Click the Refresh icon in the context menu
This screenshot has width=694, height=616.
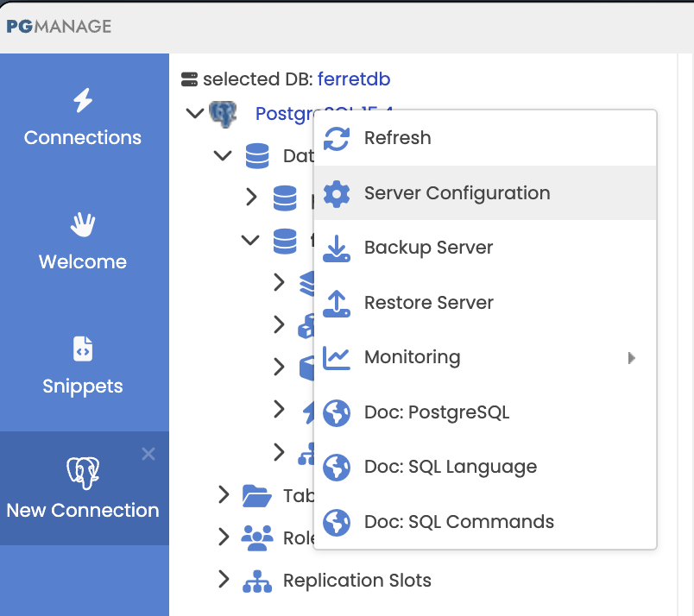[x=337, y=137]
